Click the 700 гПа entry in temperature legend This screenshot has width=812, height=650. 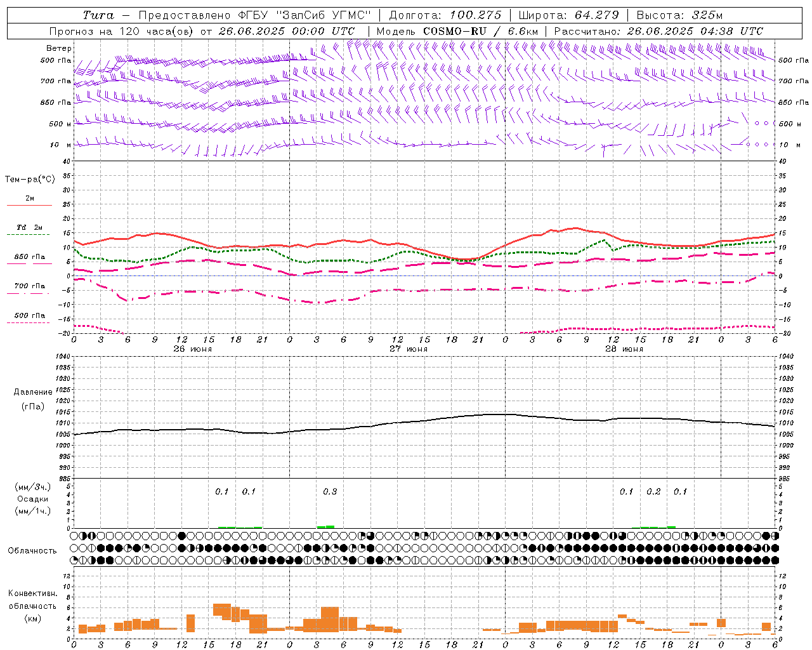[30, 286]
